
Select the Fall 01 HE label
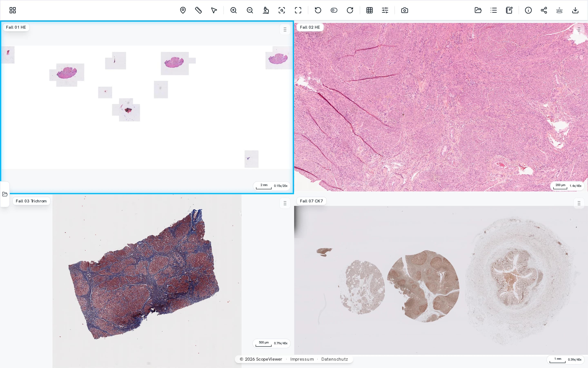(x=16, y=27)
